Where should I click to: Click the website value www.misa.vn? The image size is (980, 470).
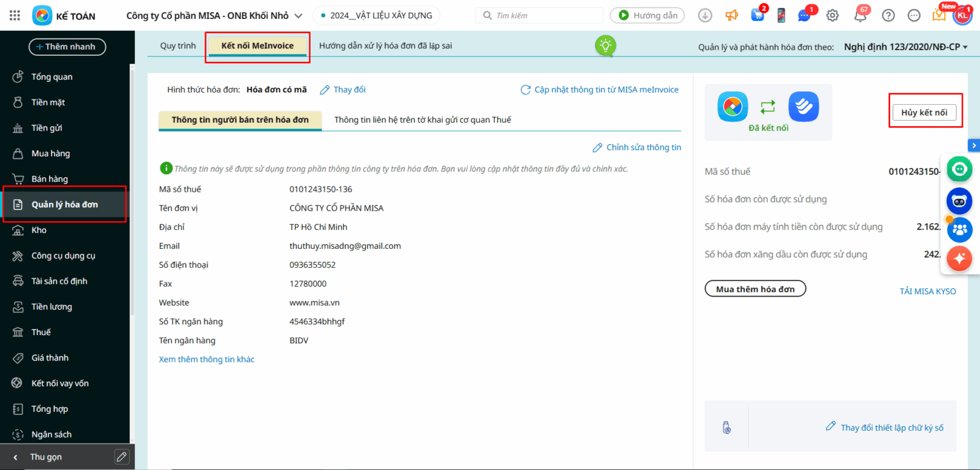coord(314,303)
